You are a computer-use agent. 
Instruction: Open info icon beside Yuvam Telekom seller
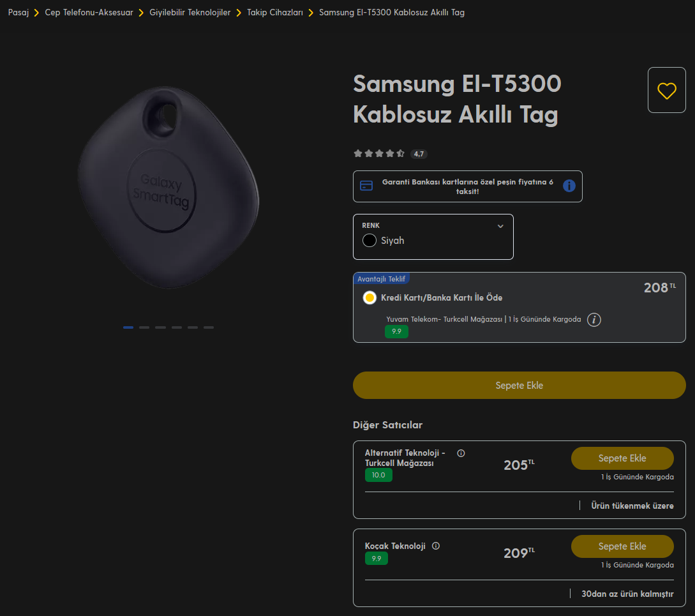(594, 320)
